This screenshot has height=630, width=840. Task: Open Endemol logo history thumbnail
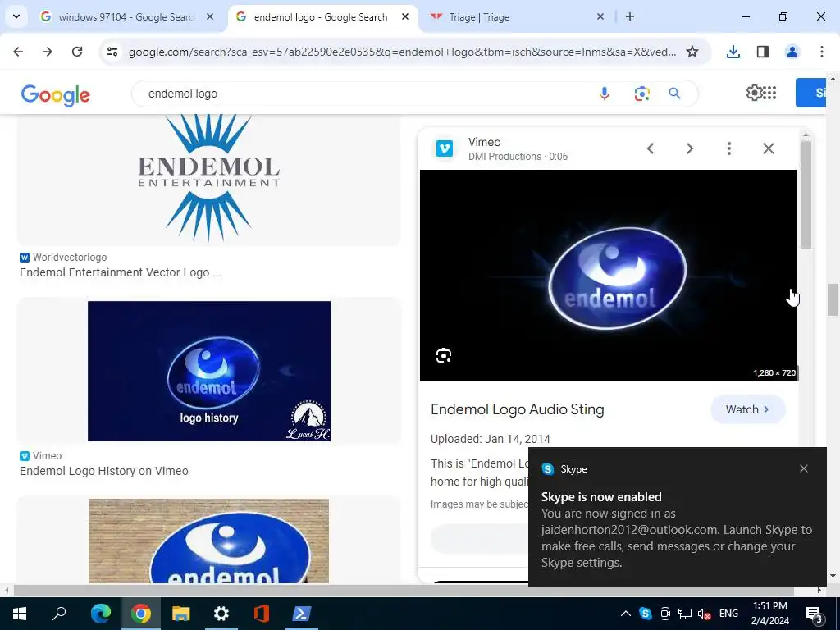(209, 371)
